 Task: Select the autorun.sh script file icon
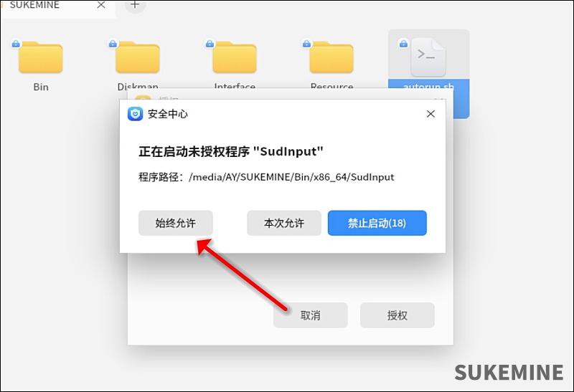(x=428, y=58)
